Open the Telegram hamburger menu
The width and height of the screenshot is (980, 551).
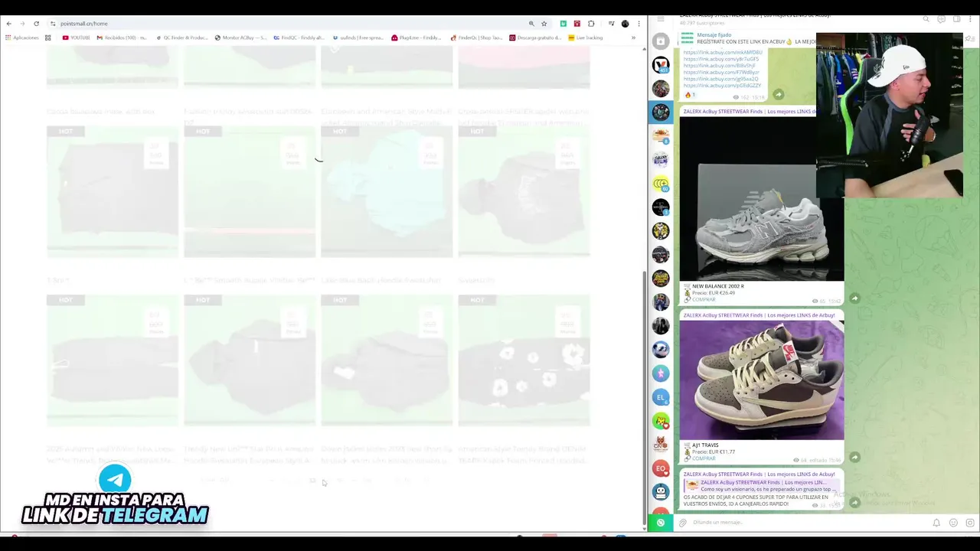tap(661, 18)
